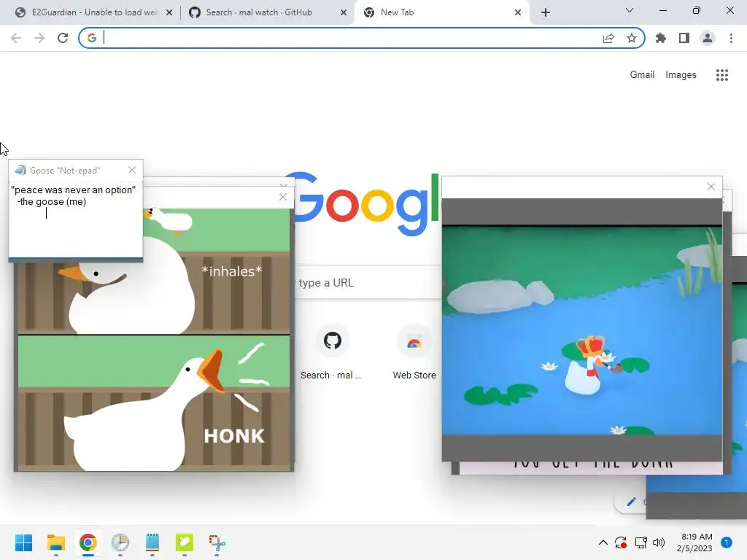Open File Explorer from taskbar
Screen dimensions: 747x560
pos(55,542)
